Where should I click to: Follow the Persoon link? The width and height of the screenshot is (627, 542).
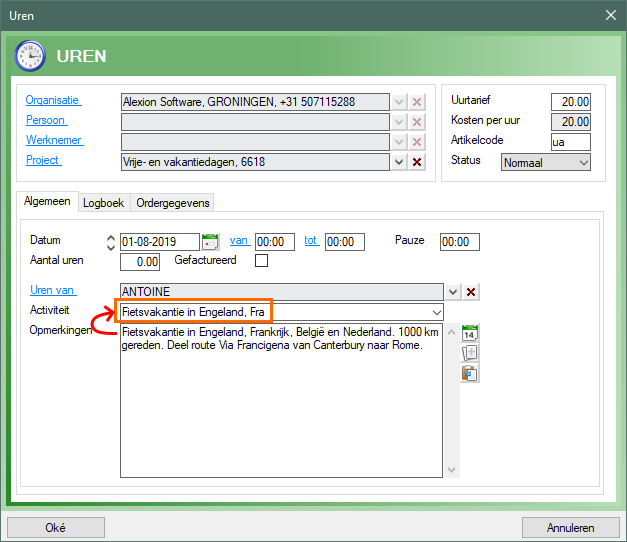point(46,120)
